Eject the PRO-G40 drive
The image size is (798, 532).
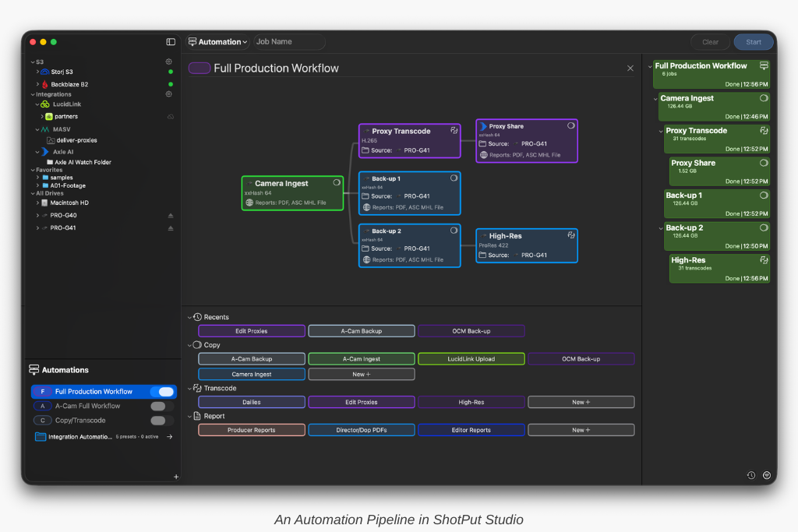171,216
